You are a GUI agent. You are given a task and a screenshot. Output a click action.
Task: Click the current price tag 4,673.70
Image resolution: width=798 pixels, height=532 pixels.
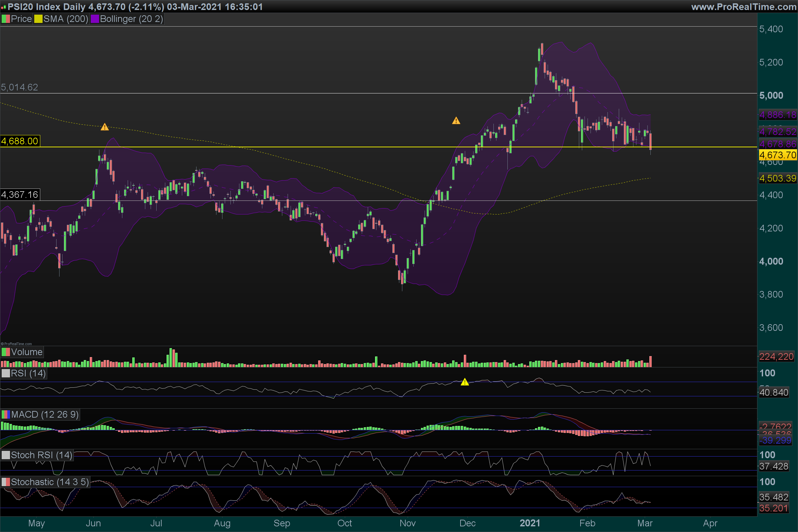[x=777, y=155]
